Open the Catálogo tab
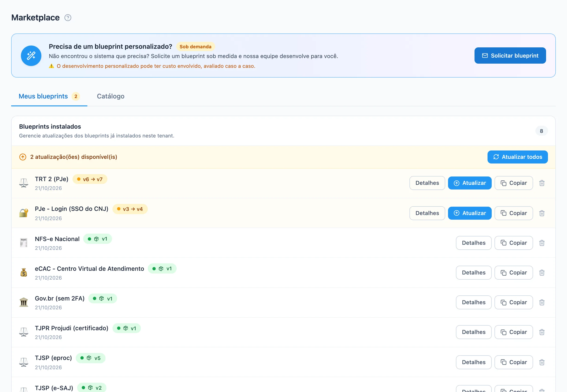This screenshot has width=567, height=392. click(x=111, y=96)
